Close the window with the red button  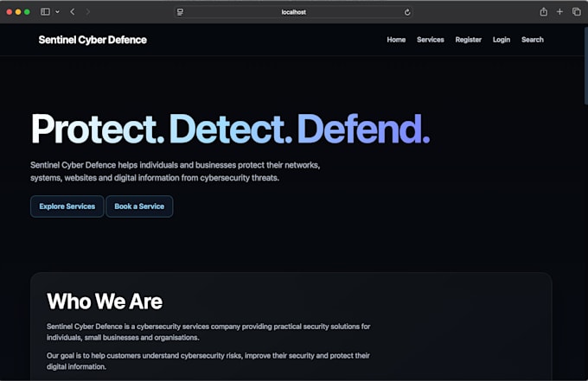point(10,12)
